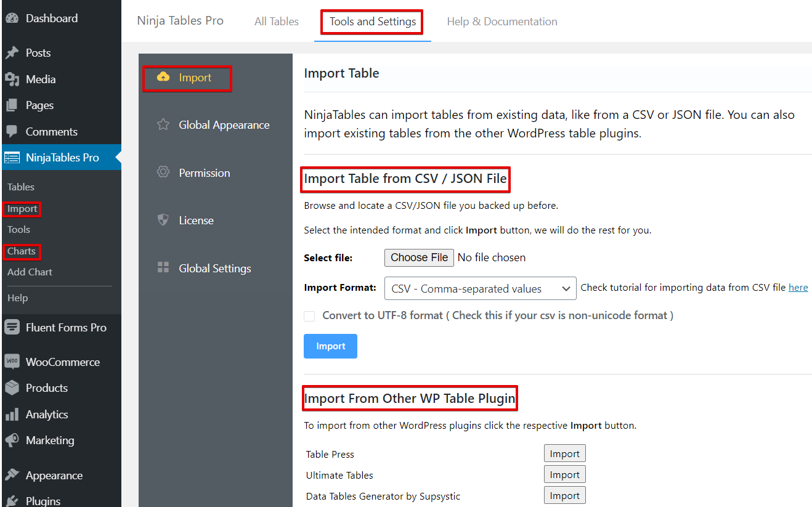Screen dimensions: 812x507
Task: Select Global Settings in settings sidebar
Action: click(x=215, y=269)
